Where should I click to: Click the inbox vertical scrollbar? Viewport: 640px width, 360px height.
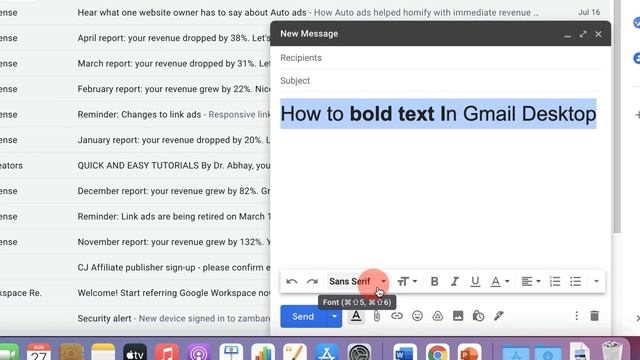tap(617, 116)
